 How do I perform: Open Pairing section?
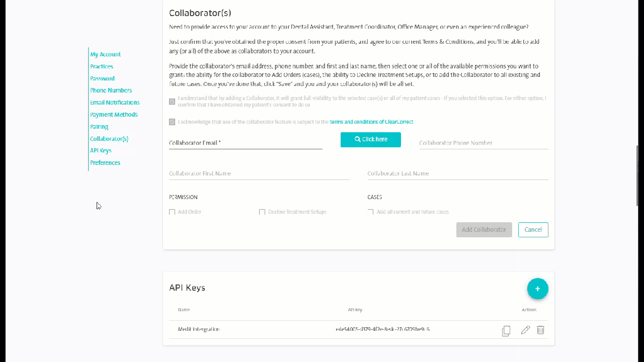(x=99, y=127)
